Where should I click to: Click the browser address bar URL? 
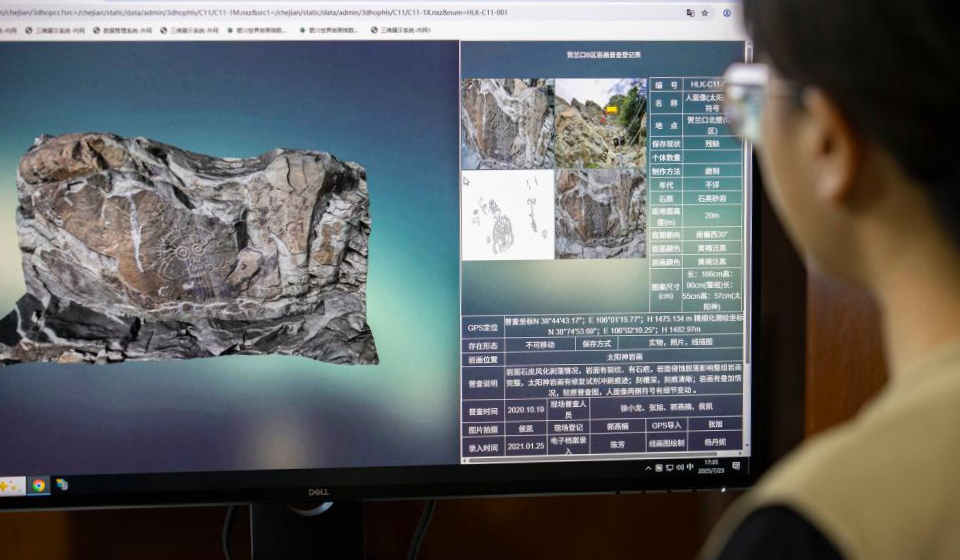point(250,13)
